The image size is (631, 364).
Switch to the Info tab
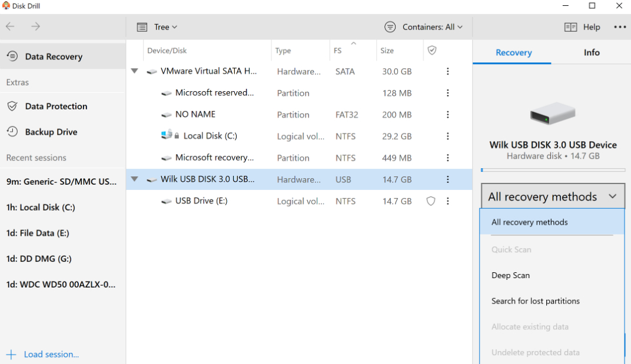pos(591,52)
